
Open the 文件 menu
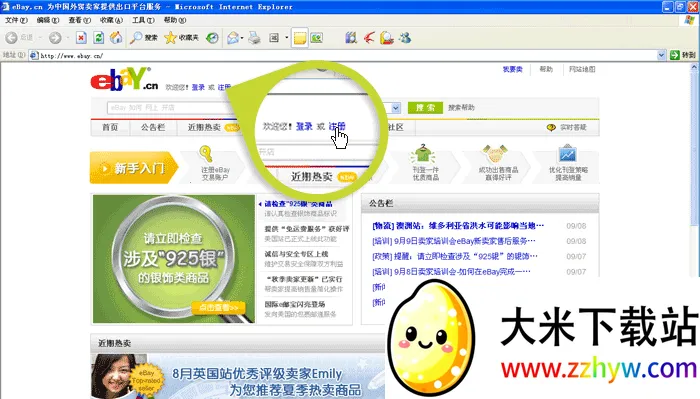pyautogui.click(x=17, y=20)
